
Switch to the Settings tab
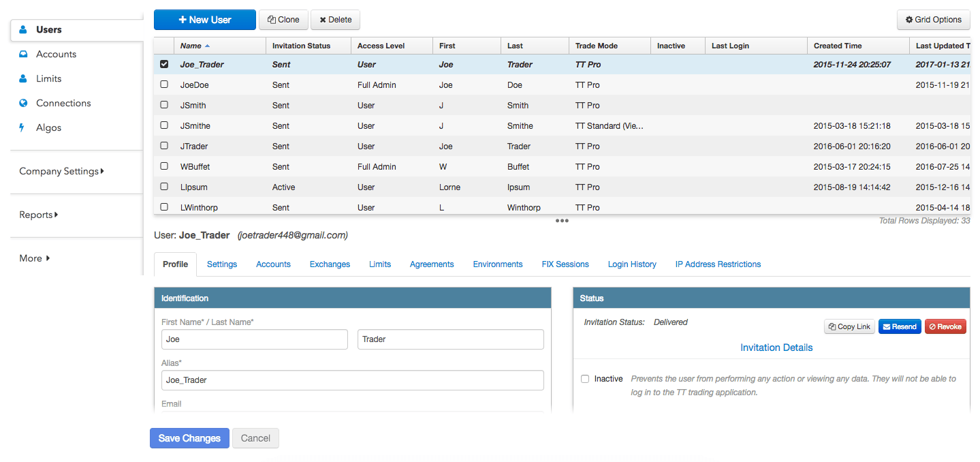pyautogui.click(x=222, y=264)
